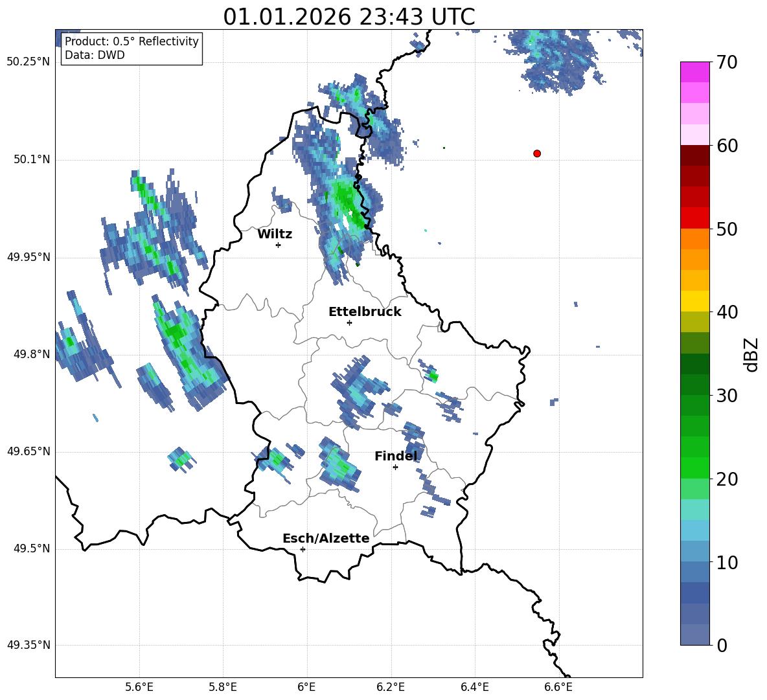Click the colorbar value 60

(x=727, y=146)
